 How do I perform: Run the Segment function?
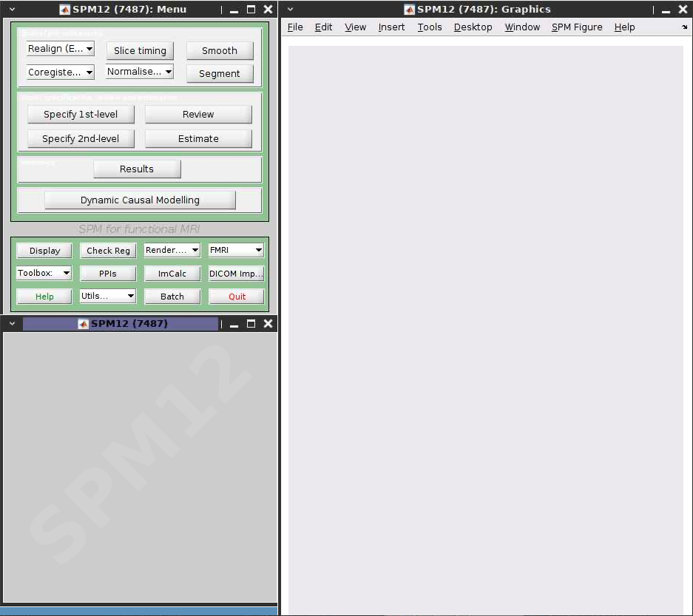point(219,74)
